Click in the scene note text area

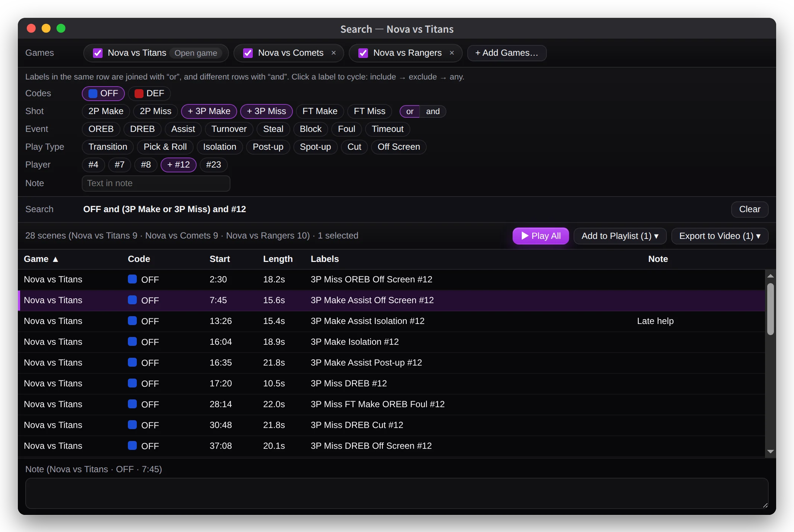(397, 493)
